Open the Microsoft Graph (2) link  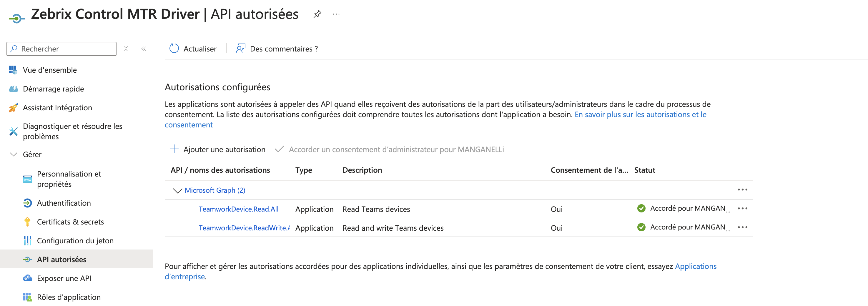pyautogui.click(x=215, y=190)
